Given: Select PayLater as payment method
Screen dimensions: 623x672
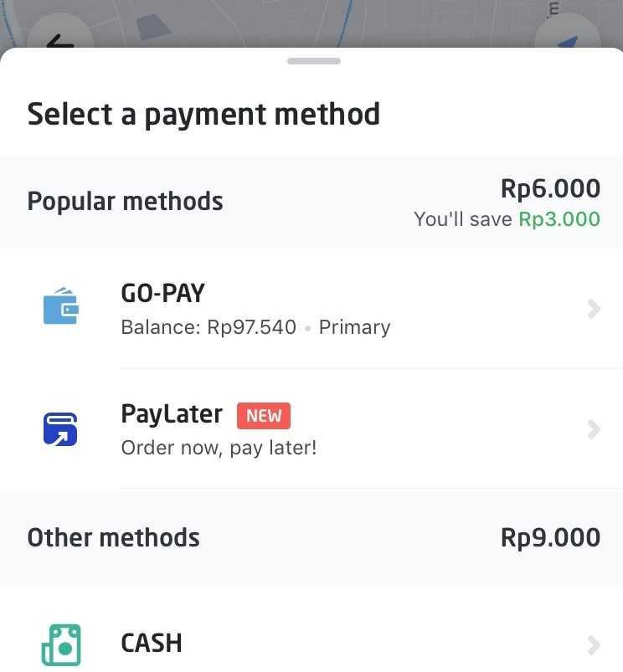Looking at the screenshot, I should pos(311,428).
